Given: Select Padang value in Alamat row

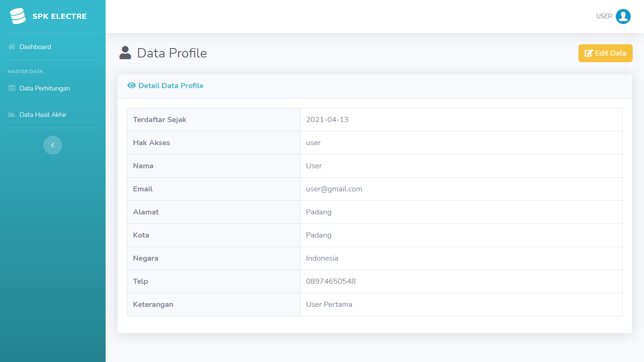Looking at the screenshot, I should tap(319, 212).
